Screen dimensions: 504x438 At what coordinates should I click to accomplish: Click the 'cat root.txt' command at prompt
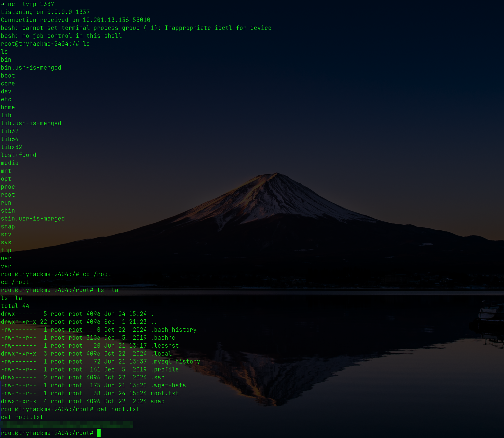click(118, 409)
